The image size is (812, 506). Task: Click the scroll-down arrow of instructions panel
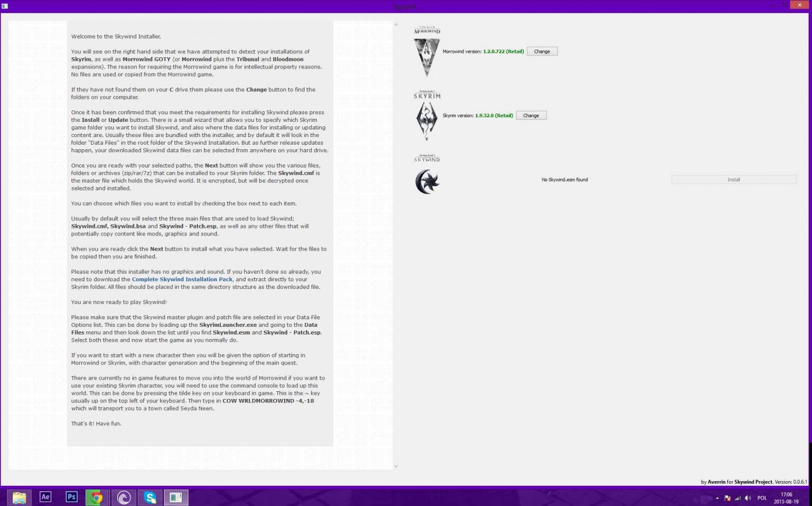click(396, 466)
